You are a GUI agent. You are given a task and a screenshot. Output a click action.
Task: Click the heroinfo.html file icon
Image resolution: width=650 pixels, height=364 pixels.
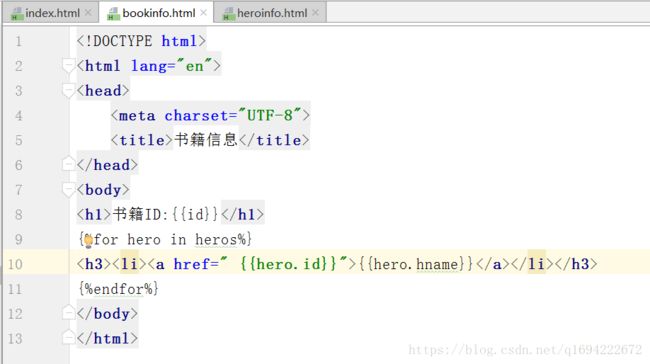229,14
